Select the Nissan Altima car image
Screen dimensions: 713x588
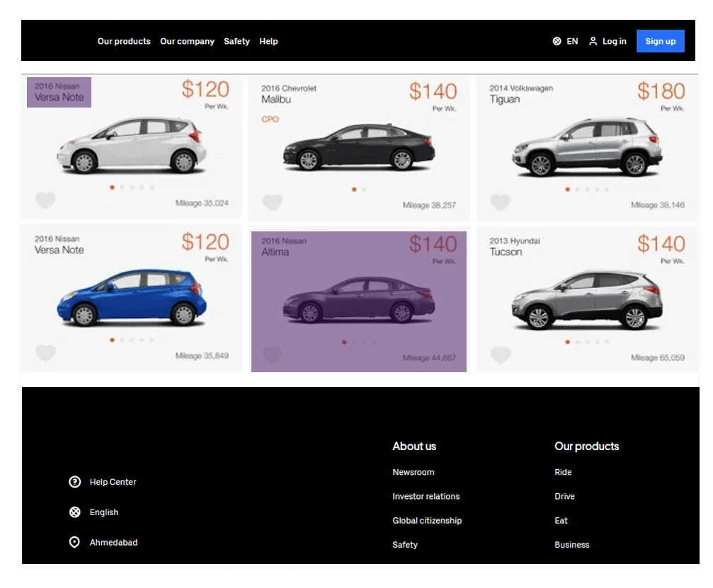[x=359, y=299]
